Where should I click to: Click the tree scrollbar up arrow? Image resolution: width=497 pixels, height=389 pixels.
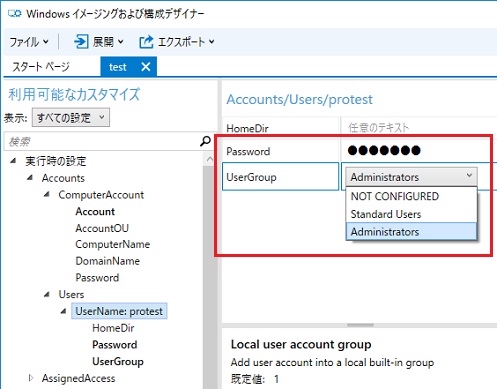tap(210, 159)
